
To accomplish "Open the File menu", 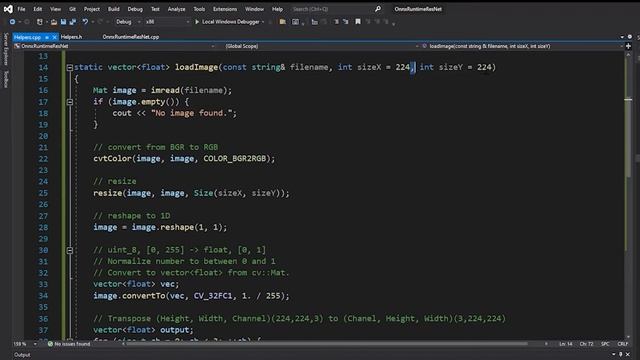I will coord(21,9).
